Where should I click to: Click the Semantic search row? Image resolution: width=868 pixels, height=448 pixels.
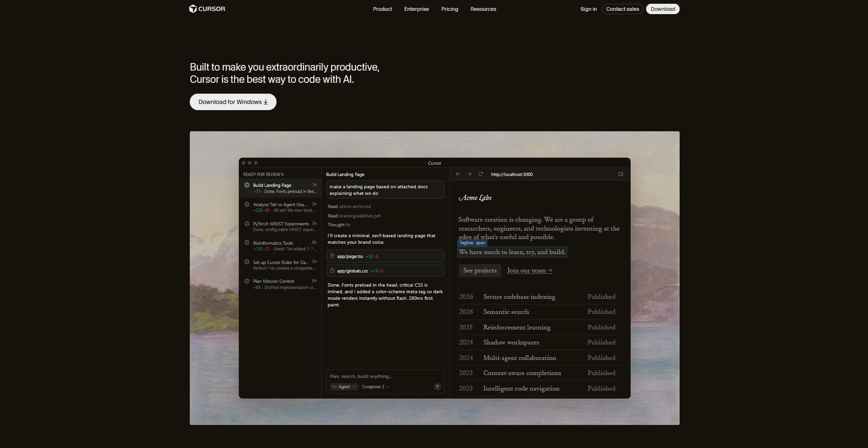click(540, 312)
